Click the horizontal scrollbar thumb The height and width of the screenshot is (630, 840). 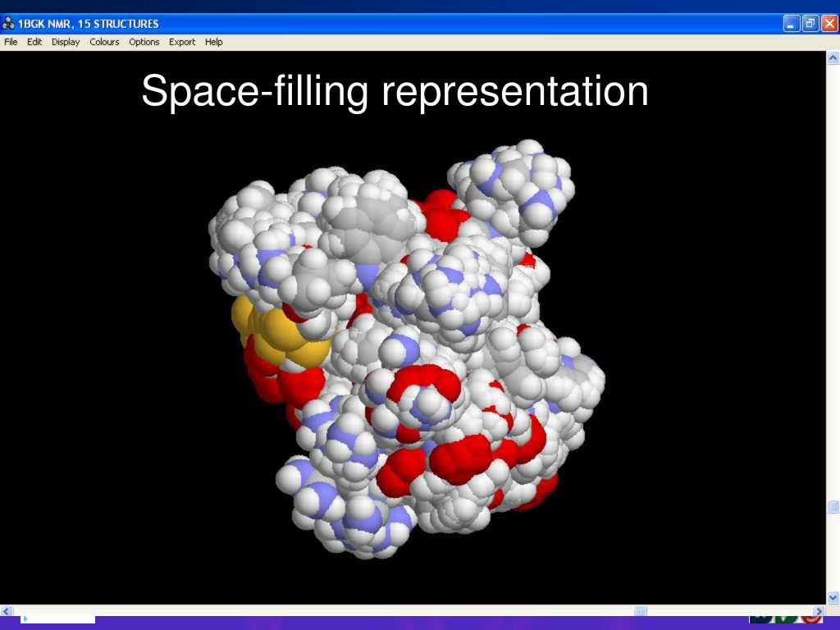coord(641,610)
